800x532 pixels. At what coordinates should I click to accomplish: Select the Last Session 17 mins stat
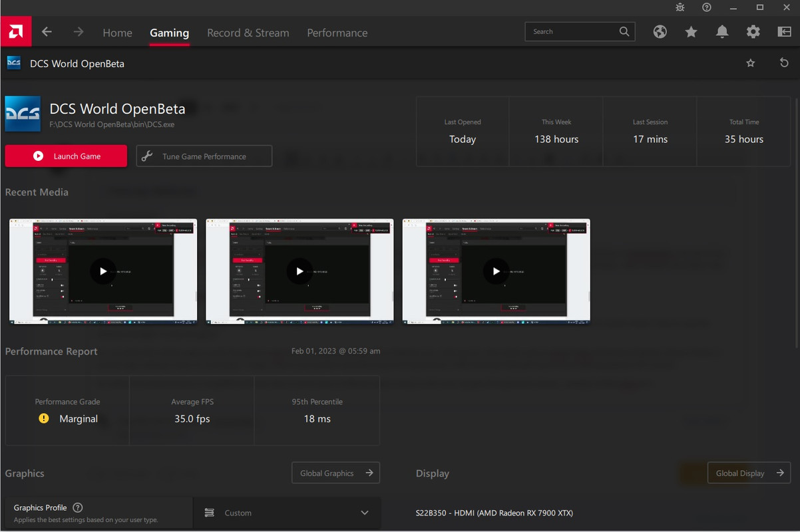[x=650, y=131]
